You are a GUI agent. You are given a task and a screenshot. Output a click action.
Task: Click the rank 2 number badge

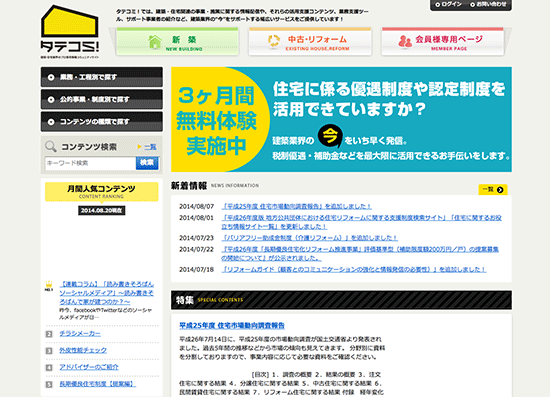coord(49,334)
